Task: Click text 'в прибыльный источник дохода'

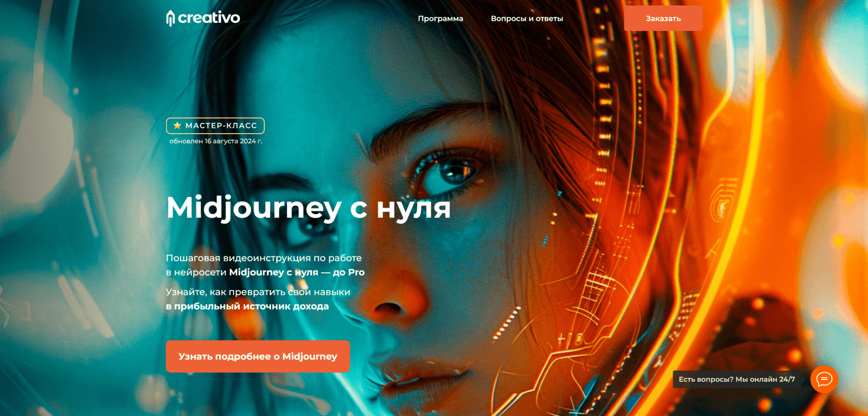Action: 247,306
